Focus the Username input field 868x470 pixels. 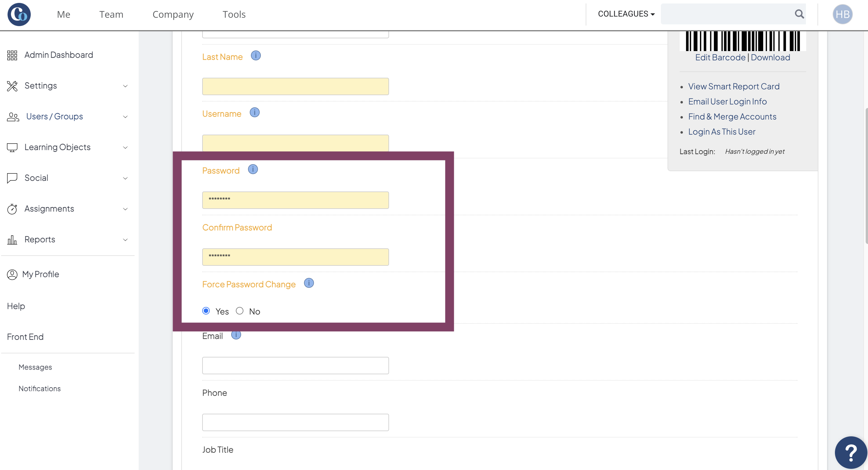296,143
